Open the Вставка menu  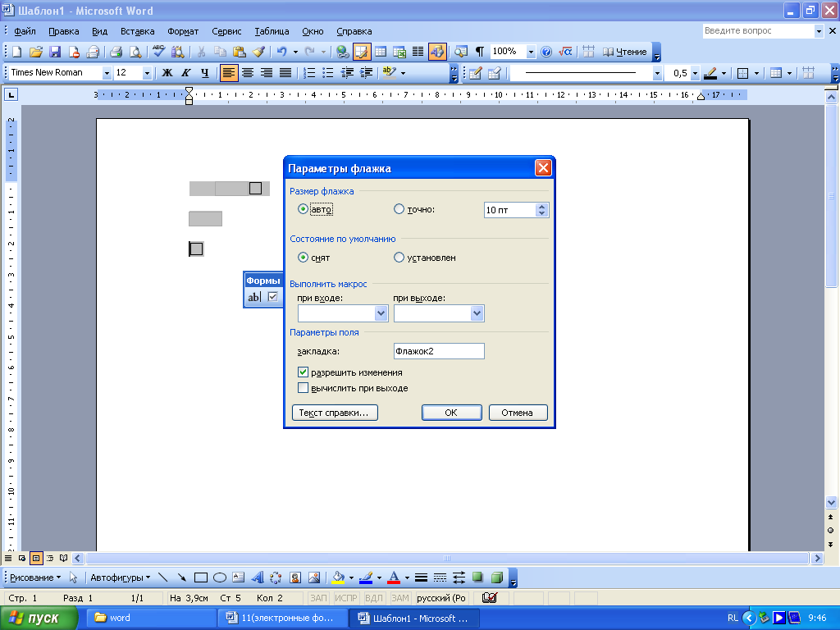click(x=137, y=31)
